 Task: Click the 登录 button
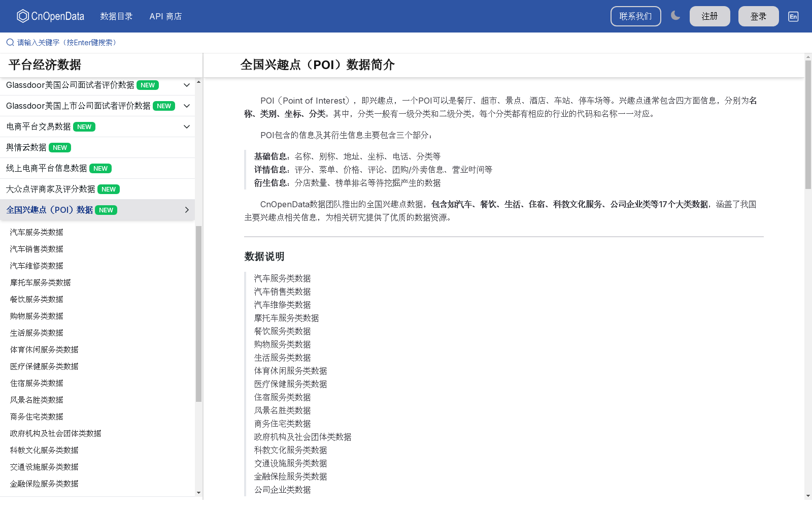click(758, 16)
